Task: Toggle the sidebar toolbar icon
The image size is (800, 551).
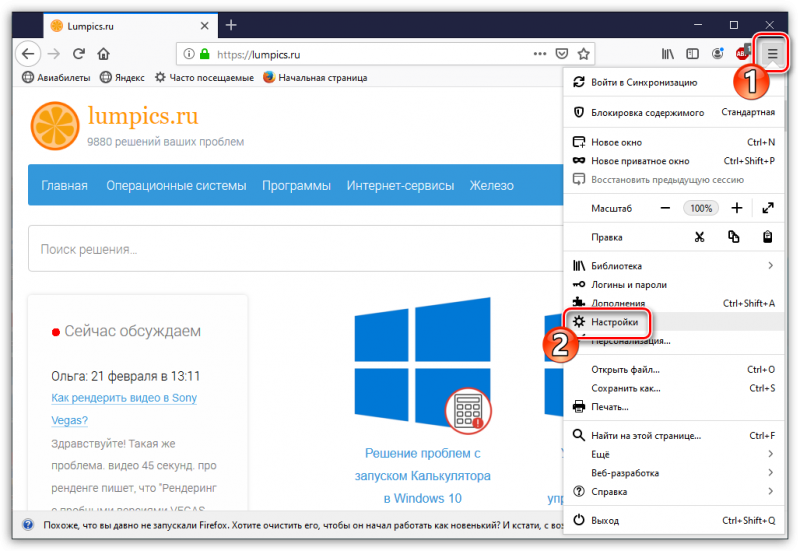Action: pyautogui.click(x=692, y=54)
